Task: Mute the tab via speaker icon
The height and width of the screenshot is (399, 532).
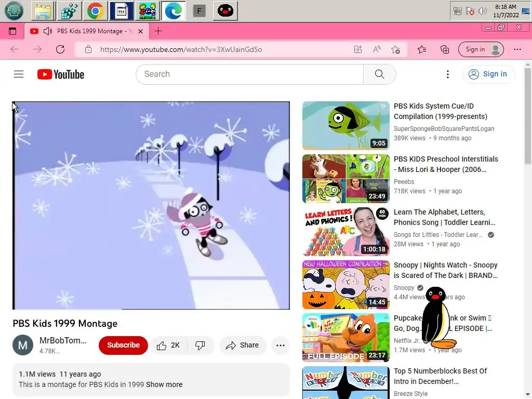Action: pyautogui.click(x=48, y=31)
